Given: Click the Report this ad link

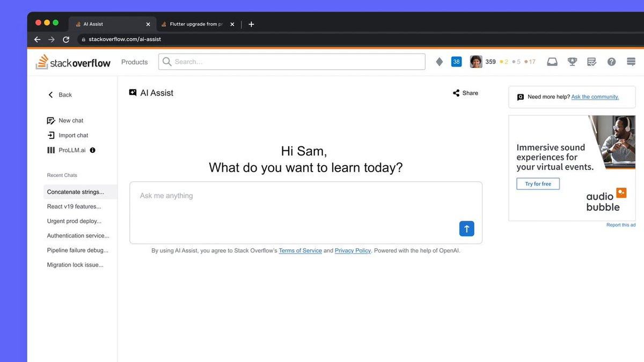Looking at the screenshot, I should [621, 225].
